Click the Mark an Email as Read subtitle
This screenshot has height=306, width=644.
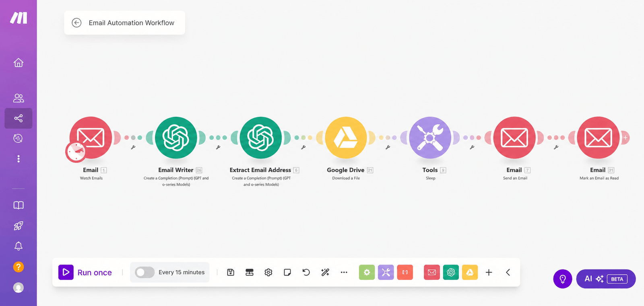(599, 178)
